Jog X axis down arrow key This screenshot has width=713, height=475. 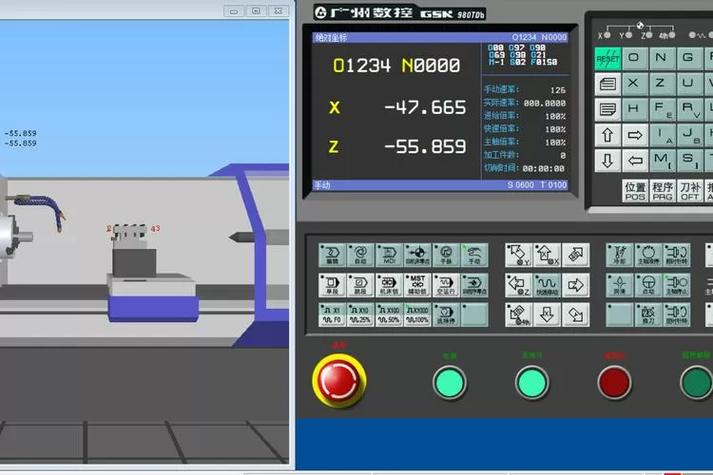(x=547, y=315)
